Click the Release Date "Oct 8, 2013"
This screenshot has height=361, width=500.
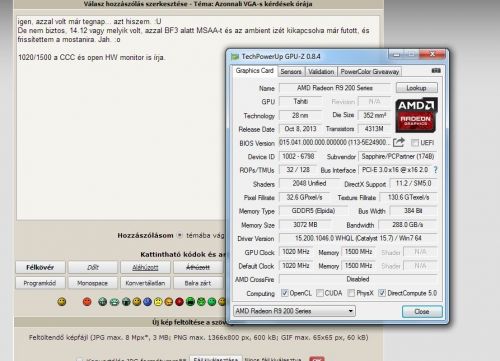tap(301, 129)
